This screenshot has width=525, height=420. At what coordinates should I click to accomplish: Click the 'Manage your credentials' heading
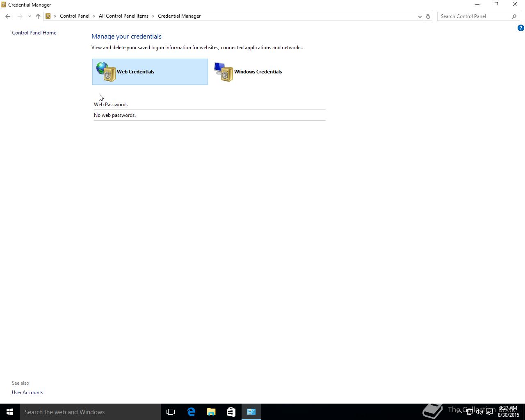pyautogui.click(x=126, y=37)
